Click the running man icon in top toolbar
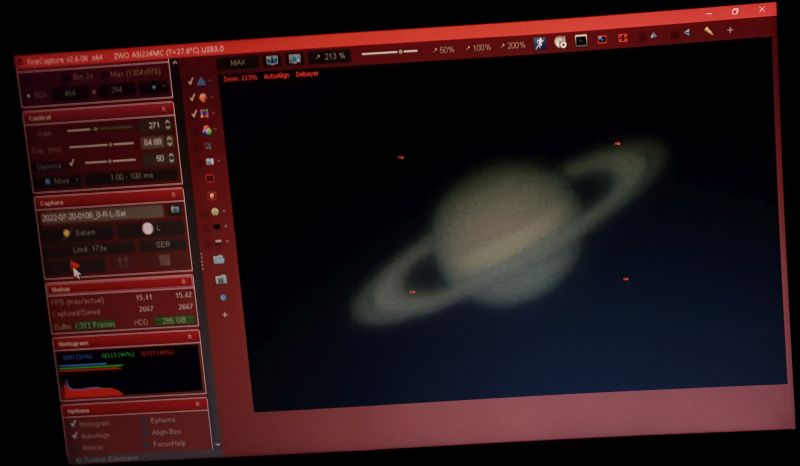Screen dimensions: 800x466 (540, 43)
